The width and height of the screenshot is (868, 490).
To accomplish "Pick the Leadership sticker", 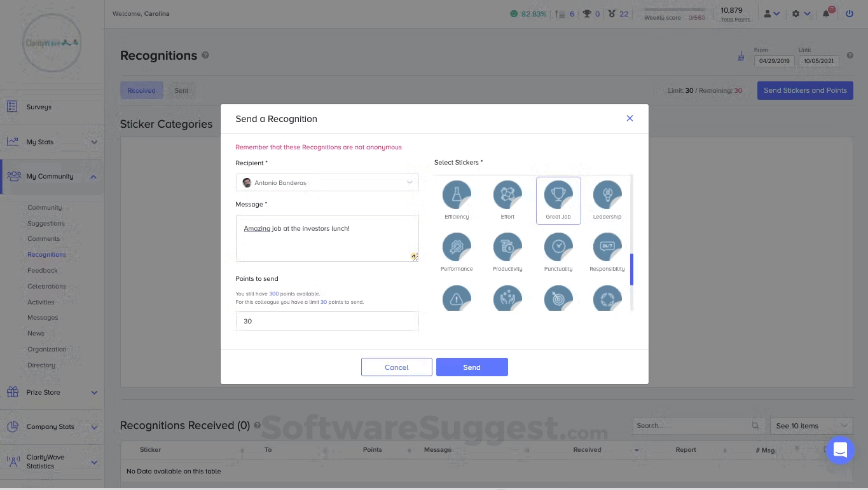I will [x=607, y=195].
